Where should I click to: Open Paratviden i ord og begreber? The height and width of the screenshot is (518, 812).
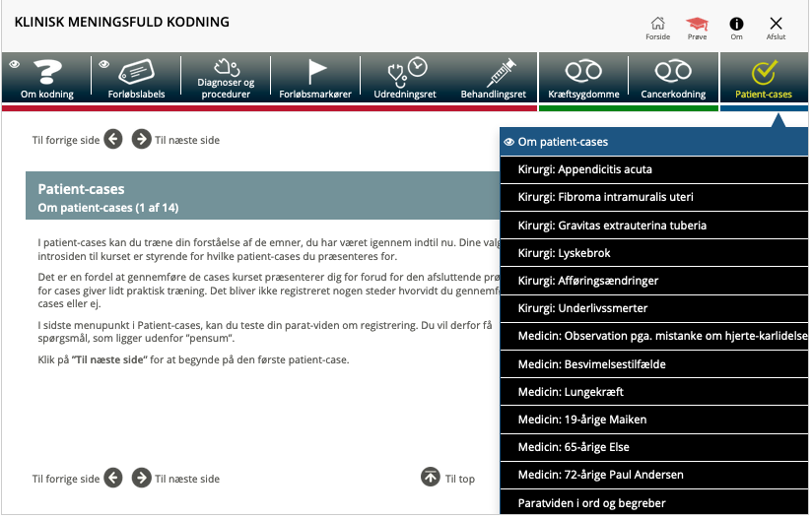tap(654, 502)
